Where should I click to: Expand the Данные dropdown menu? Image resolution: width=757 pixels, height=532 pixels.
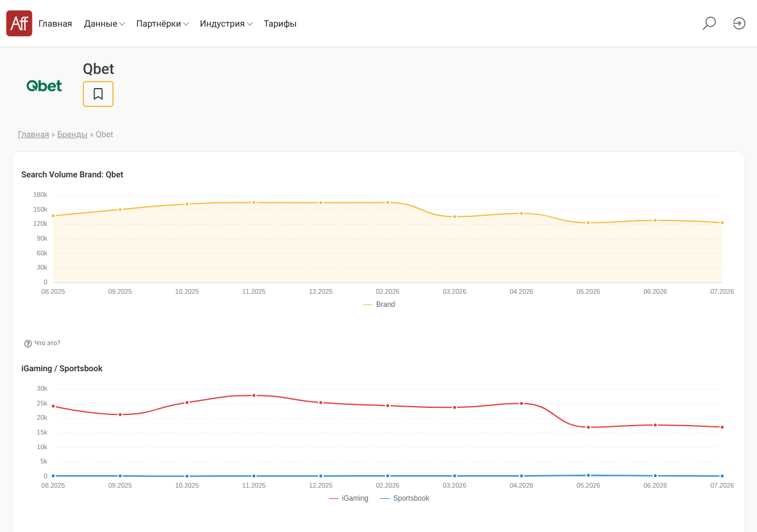[104, 24]
